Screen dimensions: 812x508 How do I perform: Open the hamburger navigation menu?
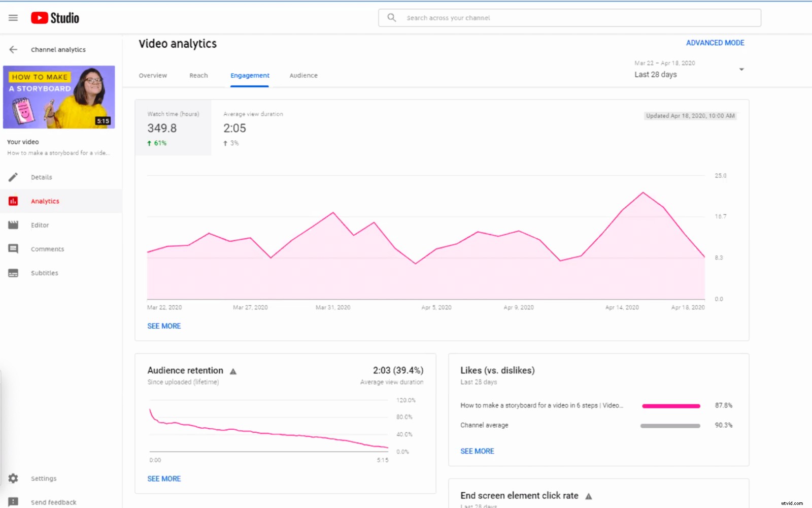(13, 17)
